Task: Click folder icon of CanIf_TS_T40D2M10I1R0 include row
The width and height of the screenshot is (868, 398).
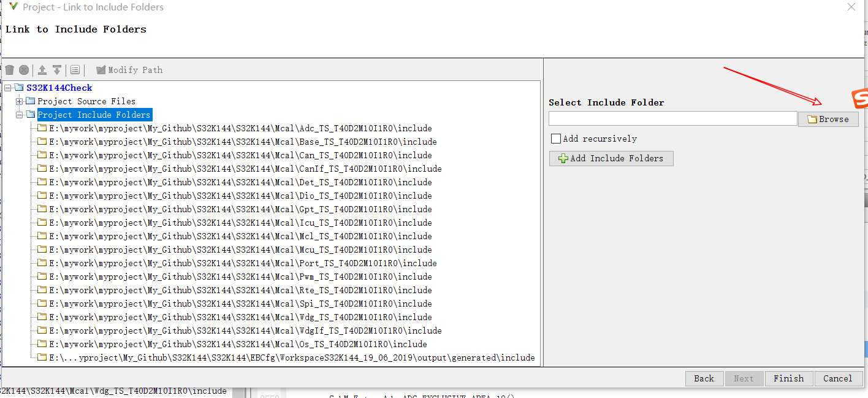Action: [x=42, y=169]
